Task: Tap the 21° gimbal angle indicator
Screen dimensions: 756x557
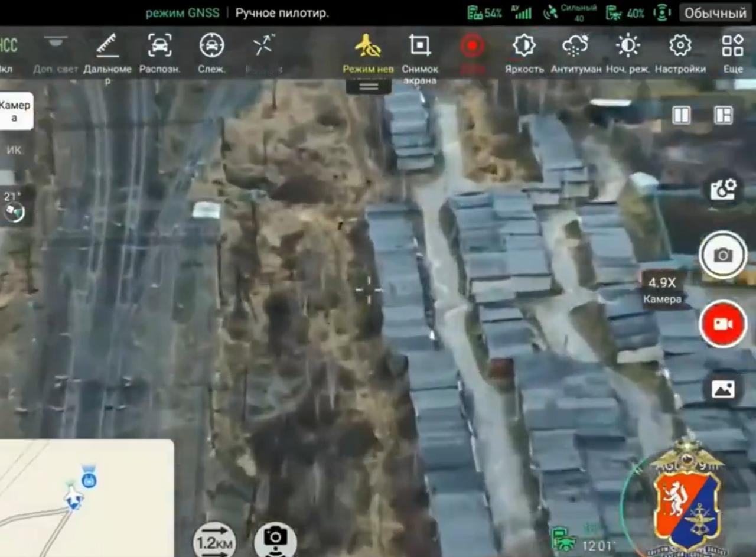Action: pyautogui.click(x=13, y=206)
